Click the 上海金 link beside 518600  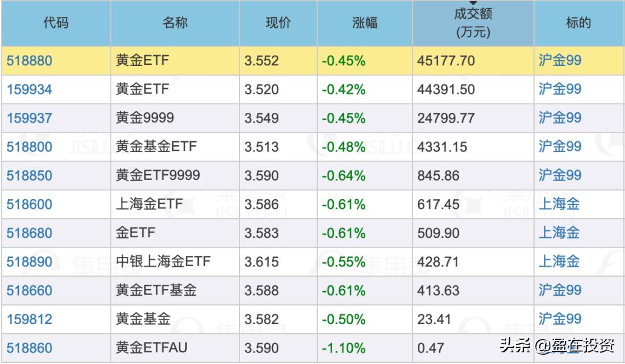click(559, 204)
